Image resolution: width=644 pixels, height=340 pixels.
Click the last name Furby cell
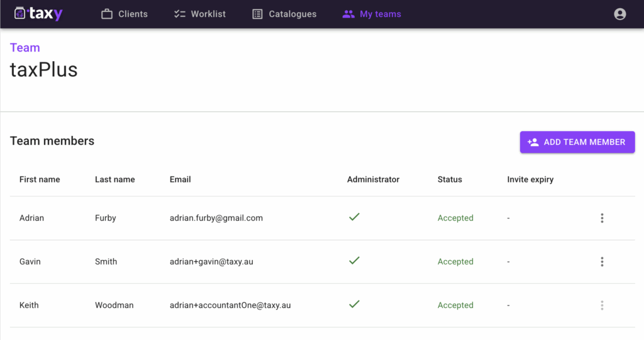[x=106, y=218]
